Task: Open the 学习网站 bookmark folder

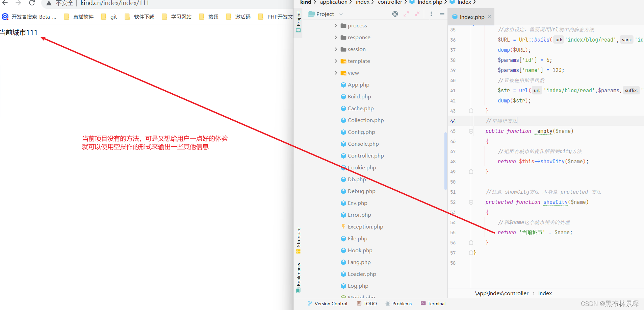Action: click(x=177, y=17)
